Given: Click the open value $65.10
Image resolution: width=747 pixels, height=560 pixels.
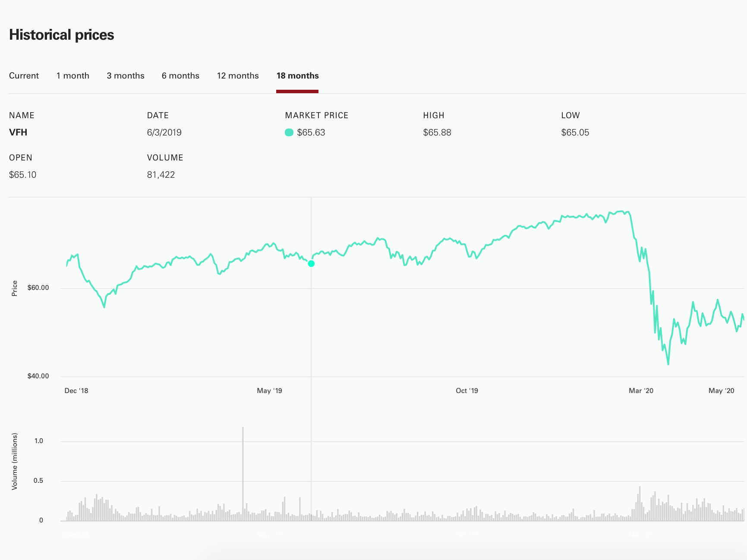Looking at the screenshot, I should [22, 175].
